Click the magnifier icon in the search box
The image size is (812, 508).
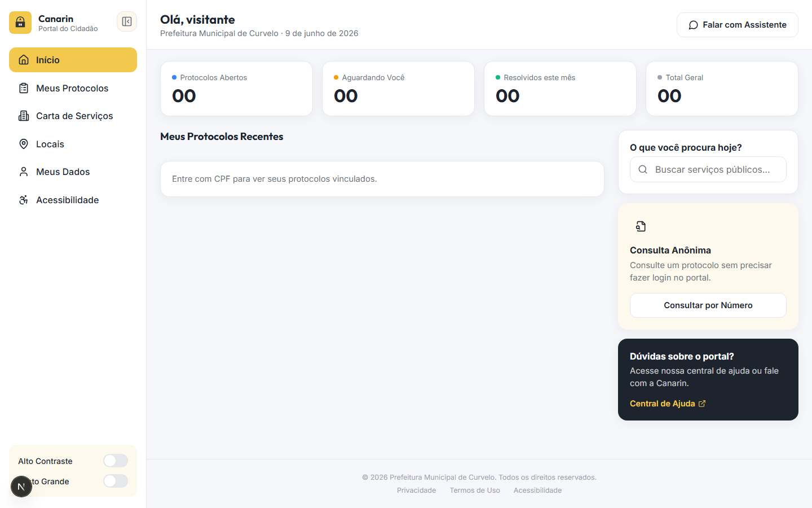pyautogui.click(x=643, y=169)
